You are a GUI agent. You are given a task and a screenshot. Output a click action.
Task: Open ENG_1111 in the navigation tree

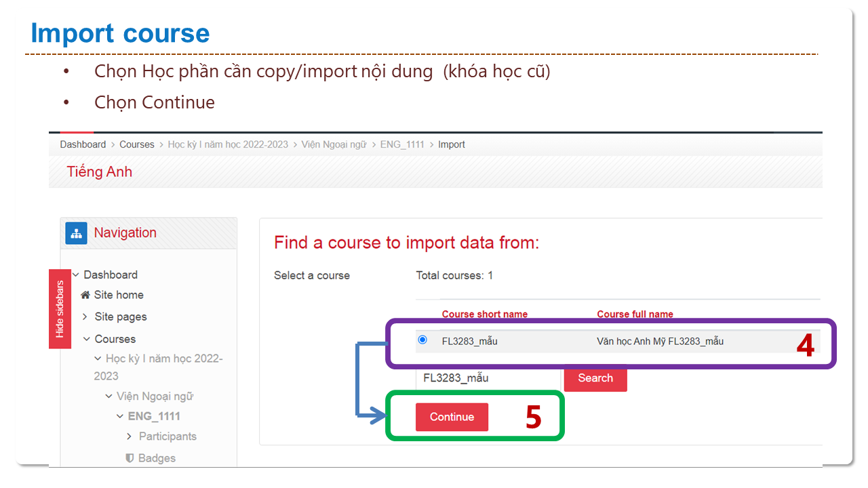(x=155, y=416)
